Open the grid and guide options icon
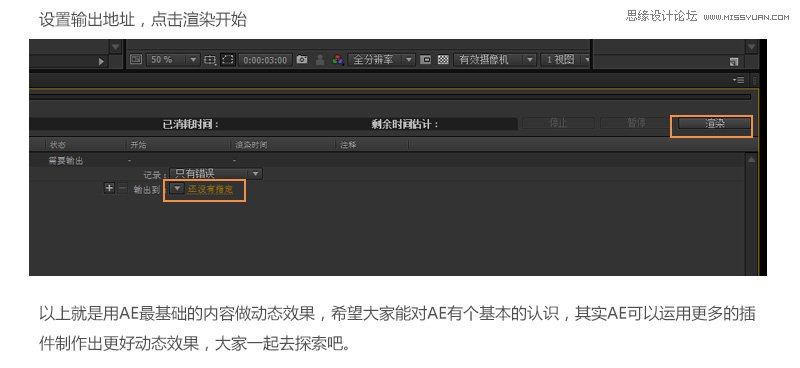Image resolution: width=800 pixels, height=368 pixels. (x=210, y=60)
